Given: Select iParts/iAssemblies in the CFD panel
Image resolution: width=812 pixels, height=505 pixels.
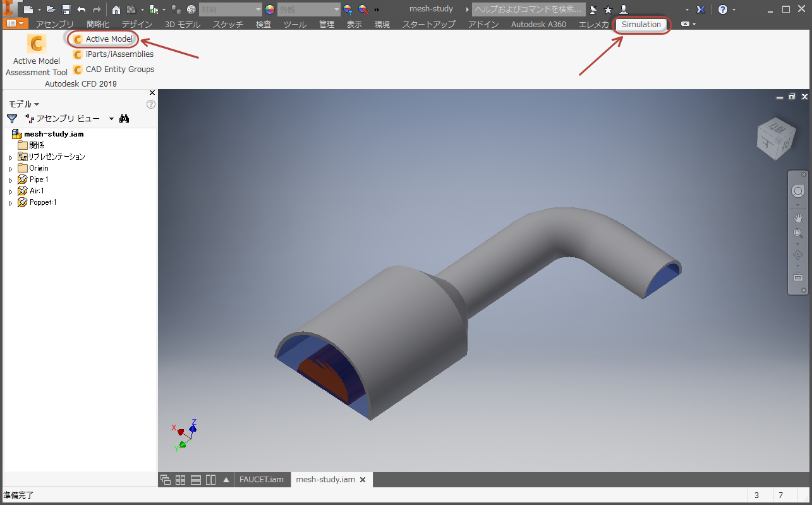Looking at the screenshot, I should tap(113, 54).
